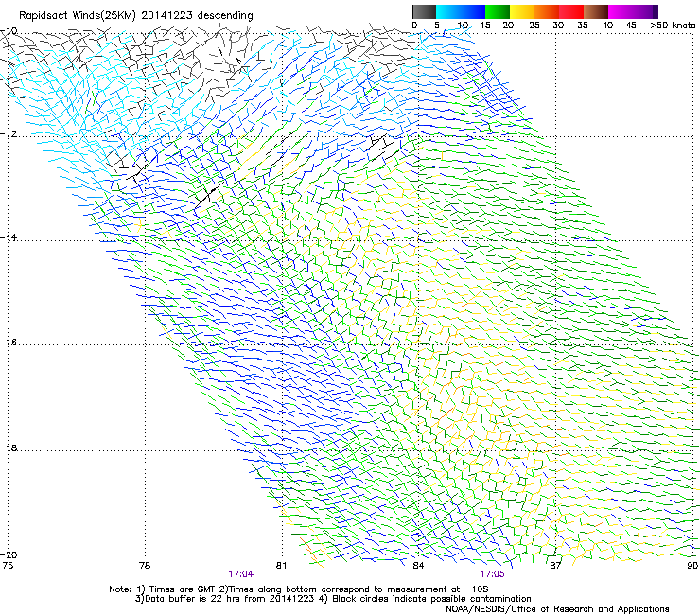Image resolution: width=700 pixels, height=615 pixels.
Task: Click the '87' longitude axis label
Action: pyautogui.click(x=555, y=566)
